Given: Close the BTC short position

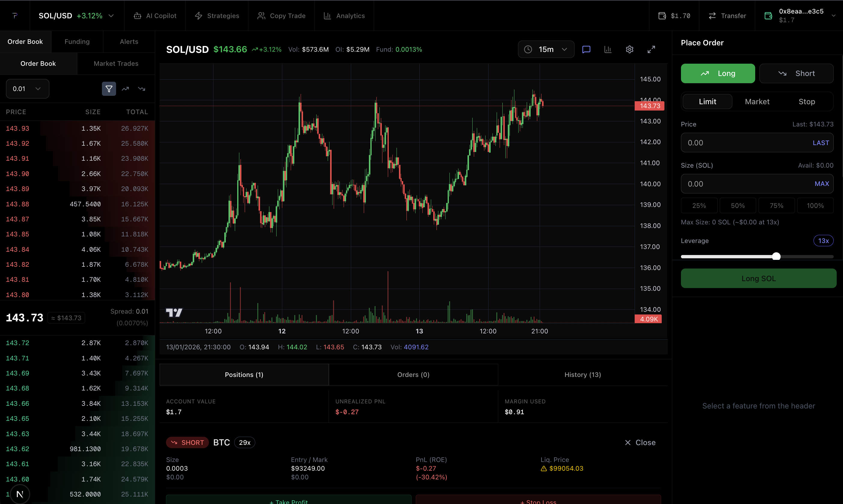Looking at the screenshot, I should pos(640,442).
